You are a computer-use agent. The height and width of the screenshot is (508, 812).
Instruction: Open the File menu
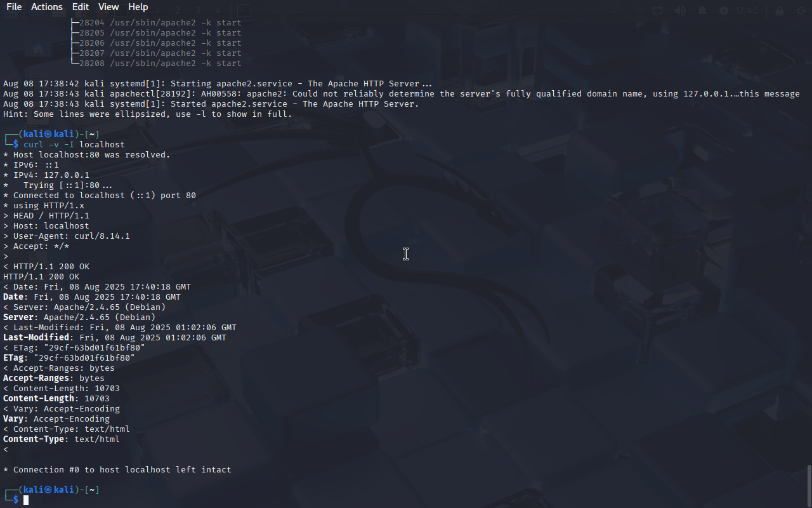tap(14, 7)
